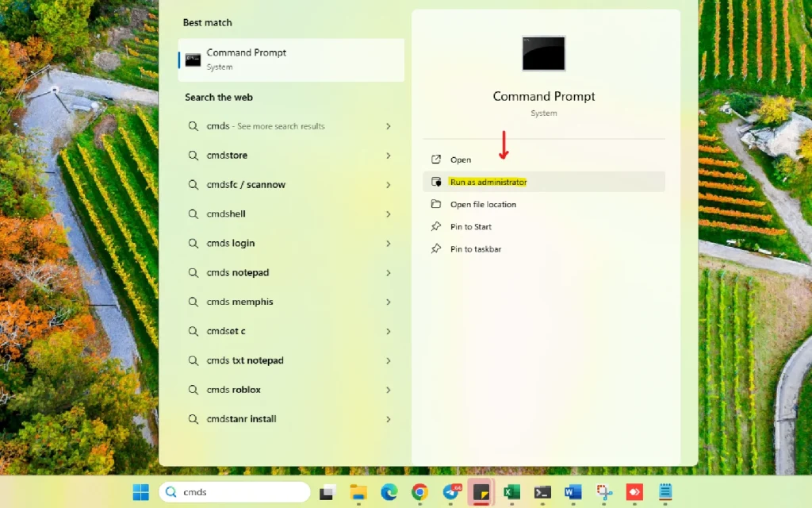Viewport: 812px width, 508px height.
Task: Click the cmdset c suggestion text
Action: pyautogui.click(x=226, y=331)
